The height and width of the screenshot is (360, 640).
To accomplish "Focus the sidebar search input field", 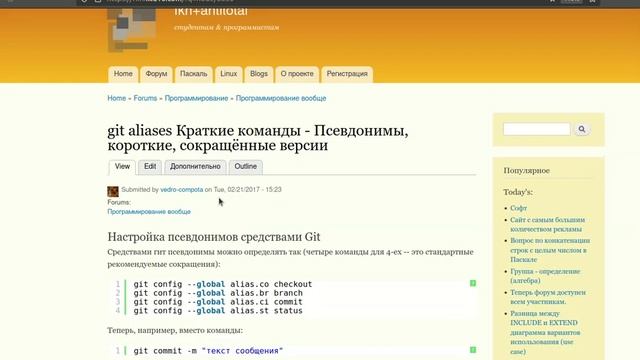I will [536, 129].
